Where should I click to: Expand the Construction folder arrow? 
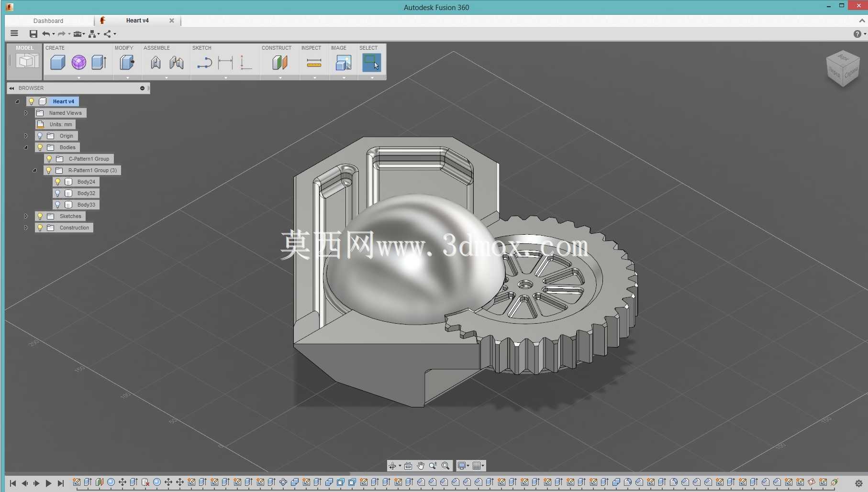[26, 228]
